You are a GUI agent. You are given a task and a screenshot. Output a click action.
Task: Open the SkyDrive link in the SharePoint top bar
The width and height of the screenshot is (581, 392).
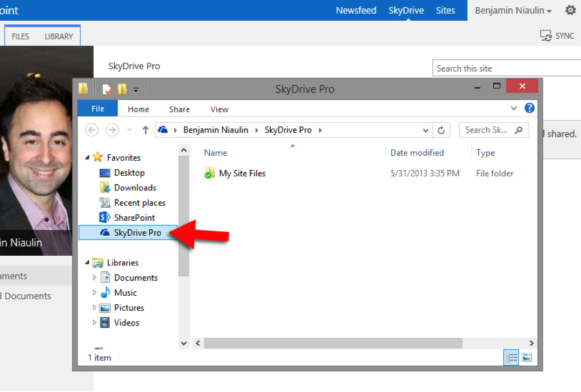406,10
